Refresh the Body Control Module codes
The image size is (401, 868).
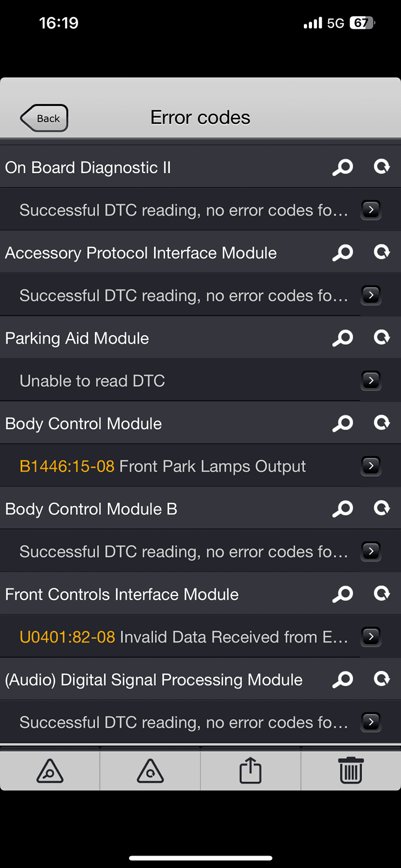click(x=382, y=423)
